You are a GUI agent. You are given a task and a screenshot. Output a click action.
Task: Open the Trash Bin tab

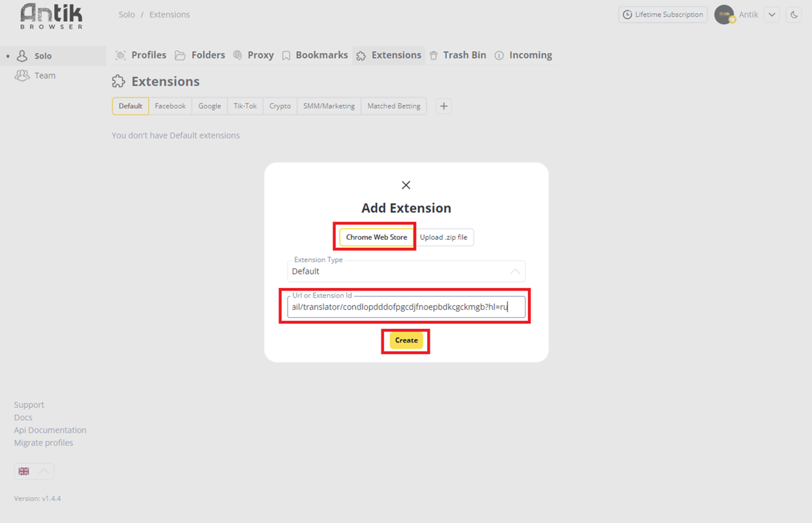point(458,55)
